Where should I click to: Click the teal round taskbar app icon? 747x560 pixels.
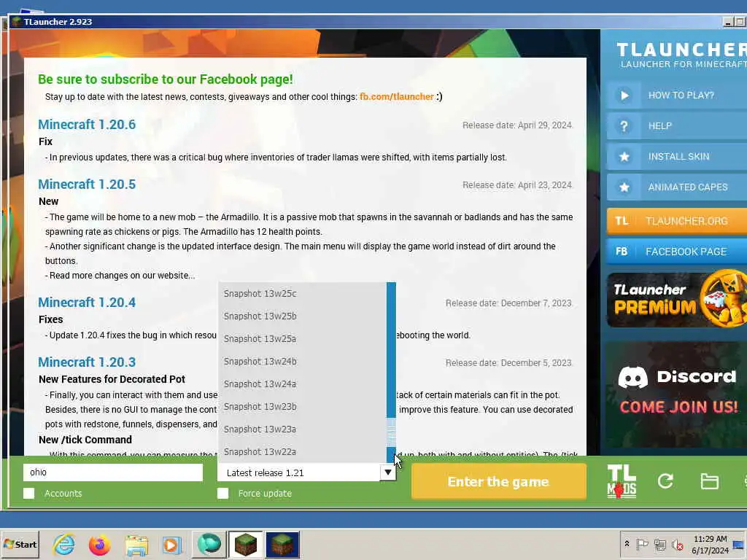tap(209, 544)
